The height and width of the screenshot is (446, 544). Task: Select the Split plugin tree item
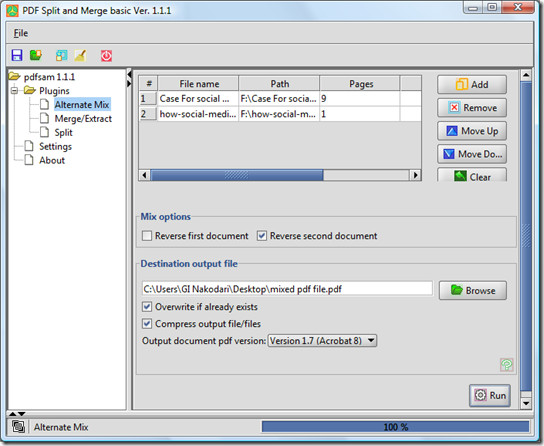pyautogui.click(x=63, y=132)
